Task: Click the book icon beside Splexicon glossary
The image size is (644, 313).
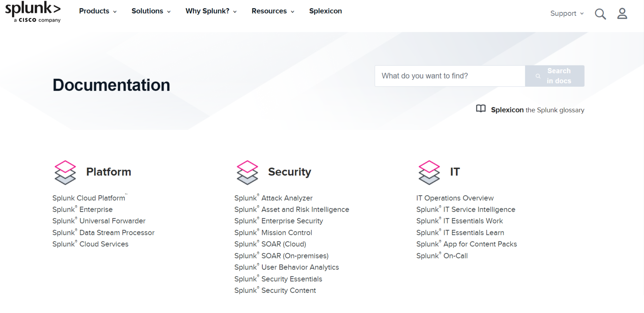Action: tap(480, 109)
